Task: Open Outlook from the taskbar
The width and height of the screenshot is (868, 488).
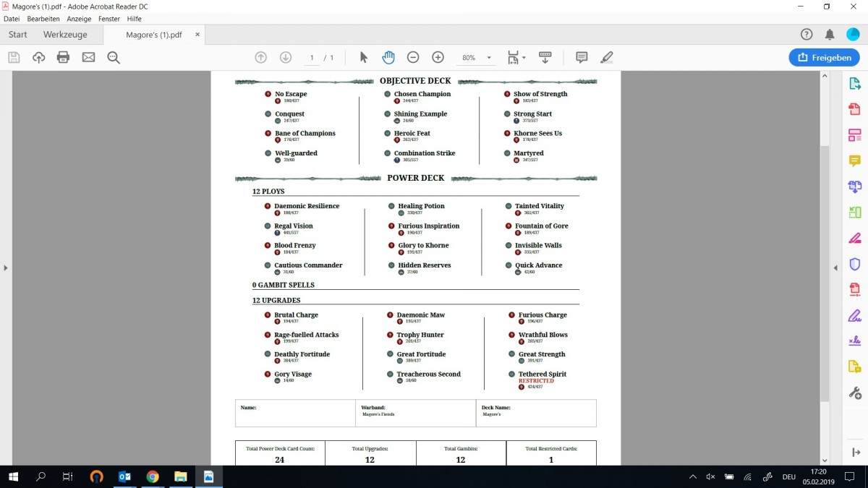Action: 124,476
